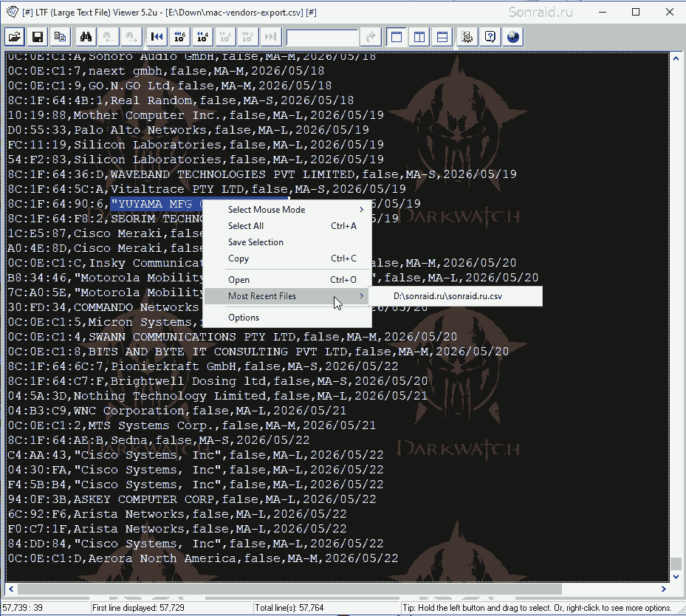The width and height of the screenshot is (686, 616).
Task: Click the disabled forward 10^4 lines icon
Action: (x=225, y=37)
